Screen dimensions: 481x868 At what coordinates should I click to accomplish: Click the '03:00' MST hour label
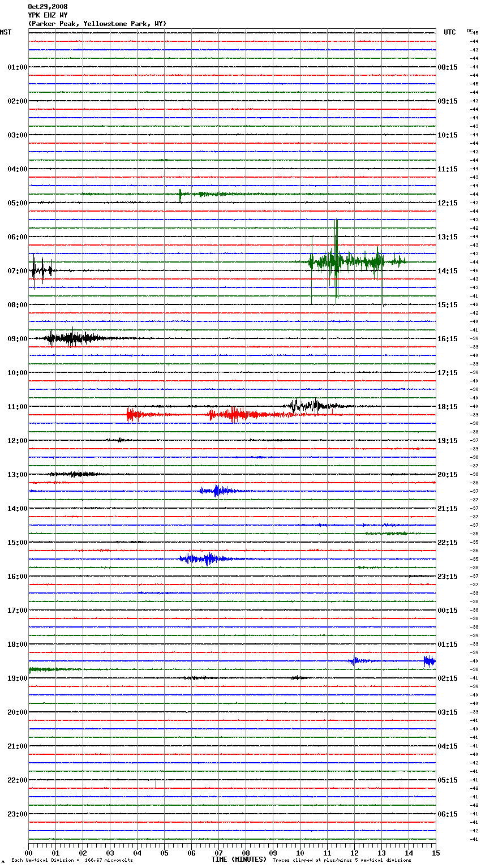click(x=18, y=135)
